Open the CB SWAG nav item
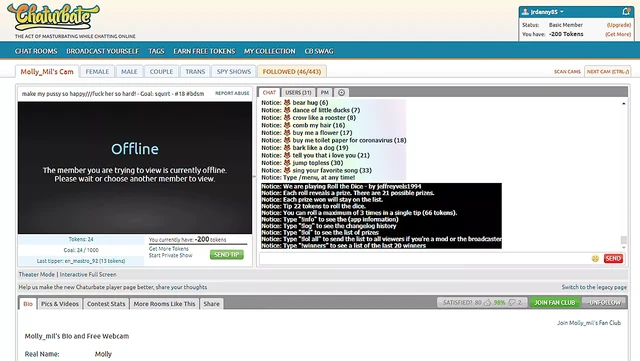The image size is (640, 361). tap(319, 51)
